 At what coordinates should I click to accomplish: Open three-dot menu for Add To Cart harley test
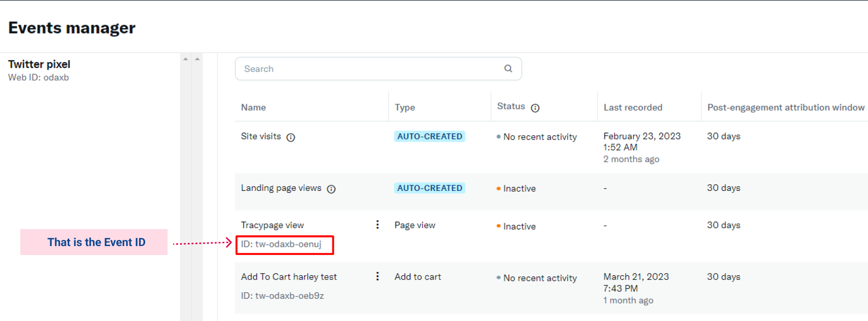377,276
